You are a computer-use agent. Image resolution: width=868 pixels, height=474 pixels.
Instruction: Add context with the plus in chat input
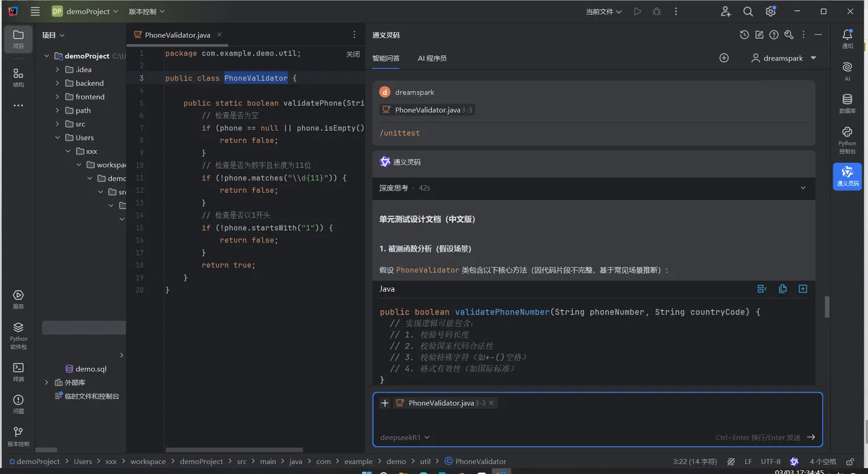click(384, 403)
